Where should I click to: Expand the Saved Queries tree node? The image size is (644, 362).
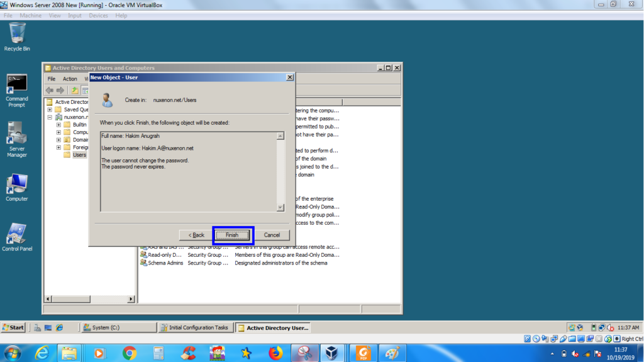50,110
